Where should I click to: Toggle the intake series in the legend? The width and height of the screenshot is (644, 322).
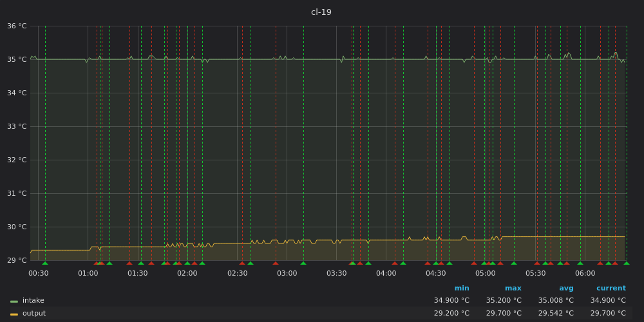(x=33, y=301)
